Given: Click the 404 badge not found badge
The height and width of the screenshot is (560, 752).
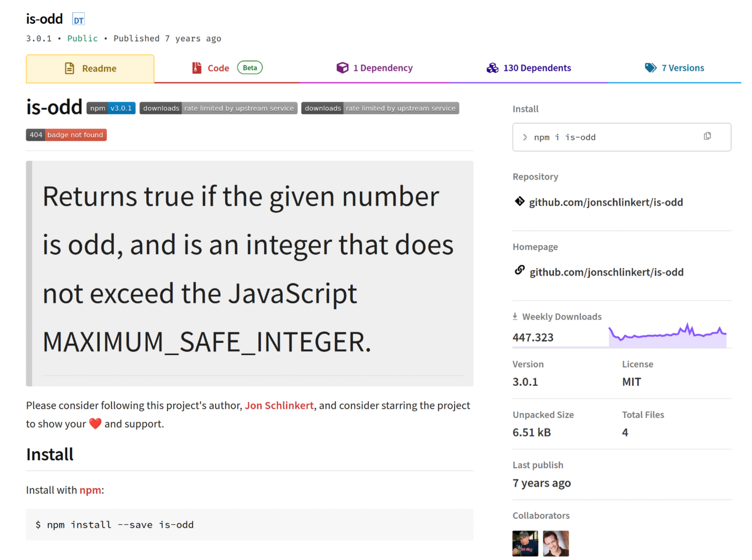Looking at the screenshot, I should click(x=66, y=135).
